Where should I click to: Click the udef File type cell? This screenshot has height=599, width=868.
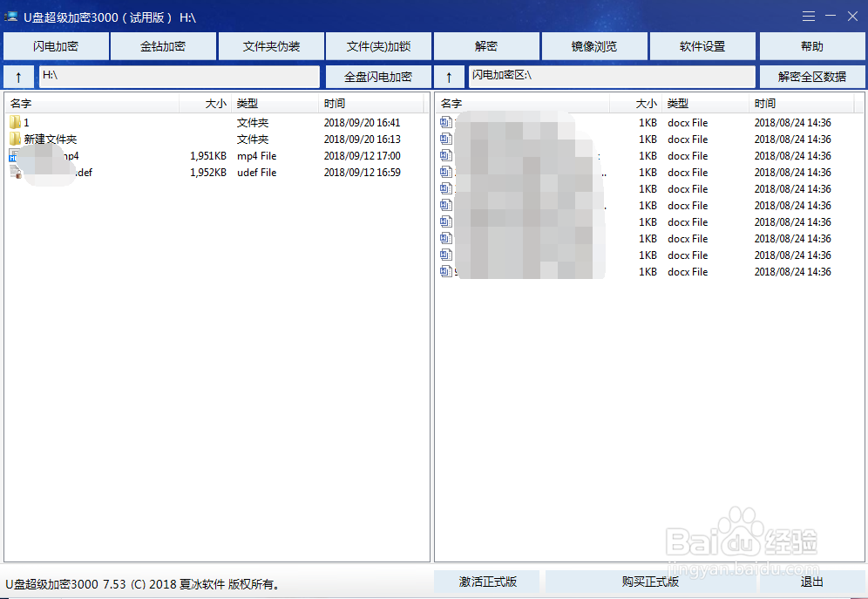coord(256,173)
